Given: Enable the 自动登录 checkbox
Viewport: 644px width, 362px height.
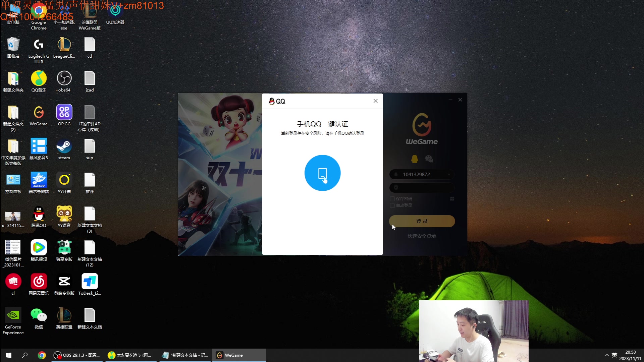Looking at the screenshot, I should [x=392, y=205].
